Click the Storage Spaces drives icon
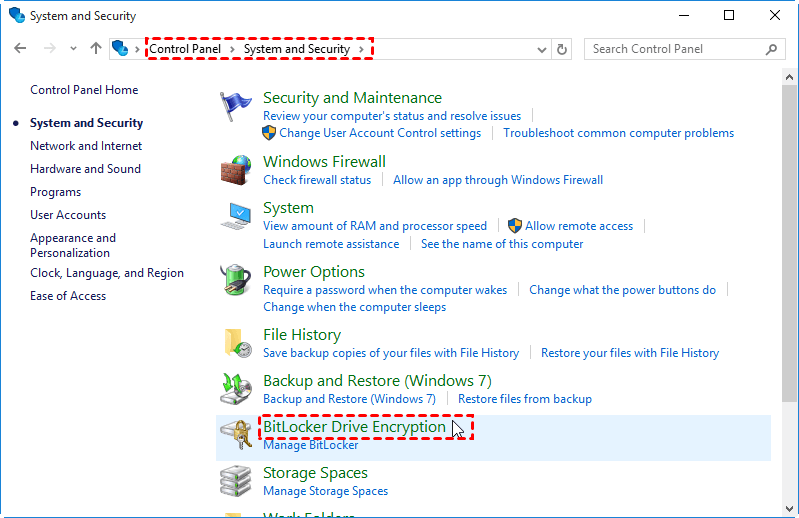Screen dimensions: 799x518 tap(236, 481)
